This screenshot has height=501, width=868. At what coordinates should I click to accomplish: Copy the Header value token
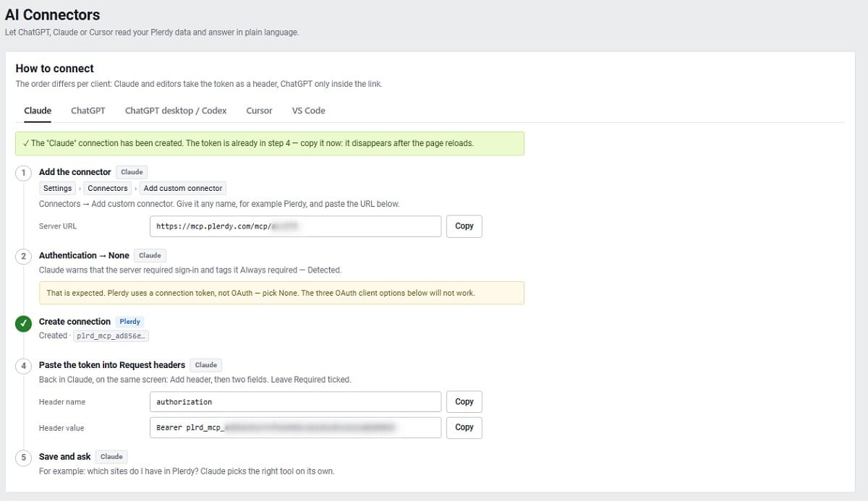coord(464,427)
